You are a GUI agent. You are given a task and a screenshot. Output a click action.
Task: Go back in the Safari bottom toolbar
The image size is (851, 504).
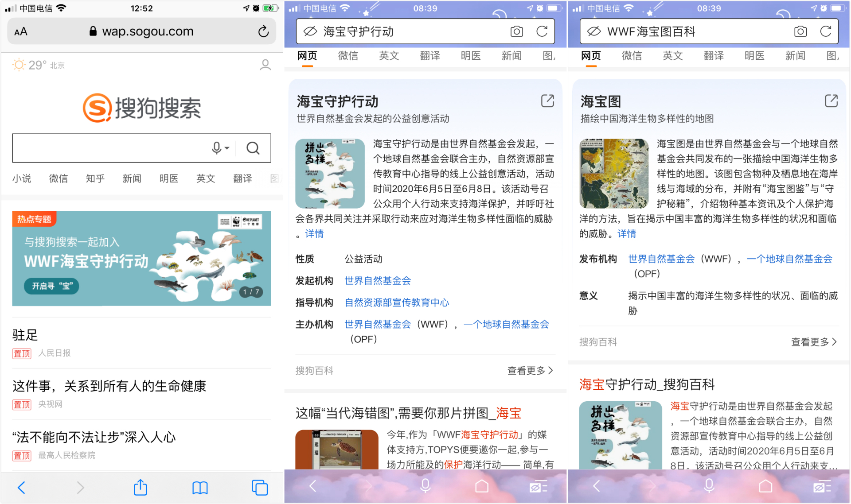(21, 488)
